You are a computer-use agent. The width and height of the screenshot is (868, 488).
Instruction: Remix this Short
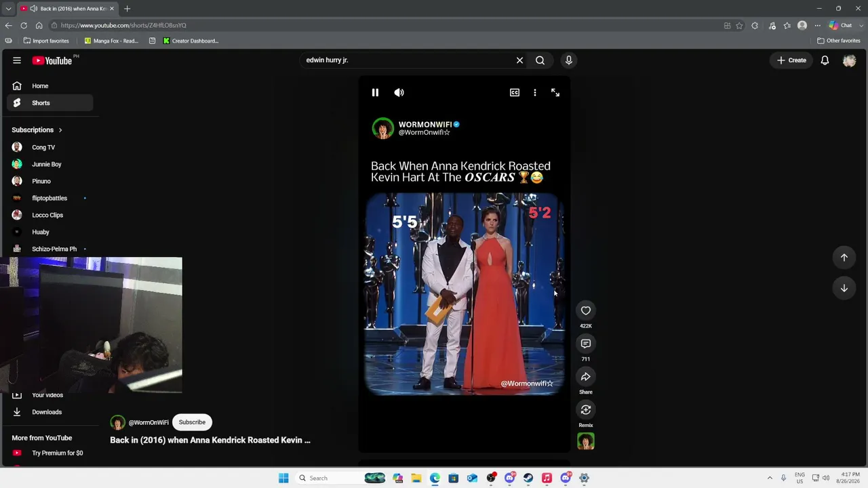(x=586, y=410)
